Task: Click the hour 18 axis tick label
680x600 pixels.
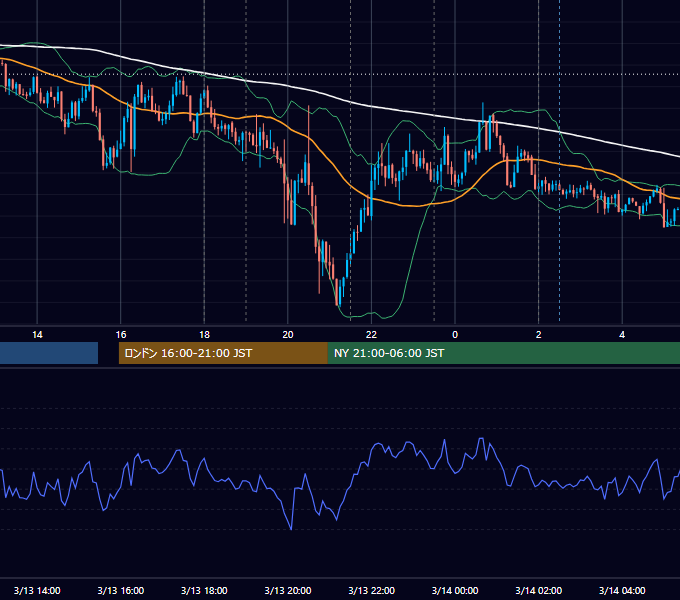Action: pos(204,335)
